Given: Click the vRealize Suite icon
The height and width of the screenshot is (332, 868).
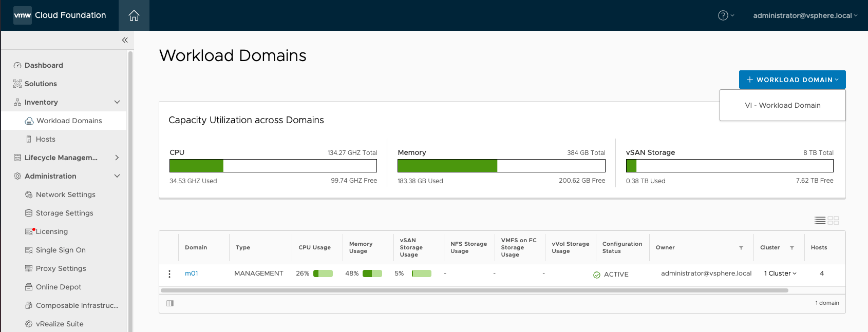Looking at the screenshot, I should [29, 324].
